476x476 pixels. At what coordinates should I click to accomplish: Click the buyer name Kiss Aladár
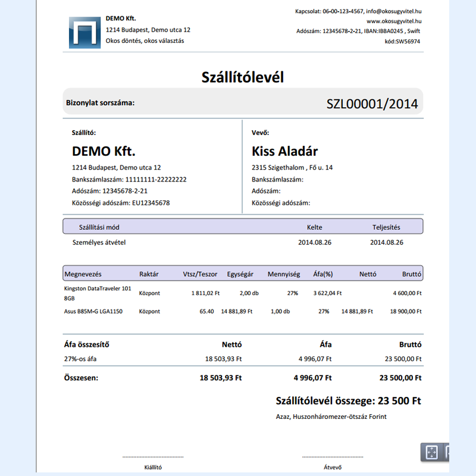pyautogui.click(x=285, y=151)
